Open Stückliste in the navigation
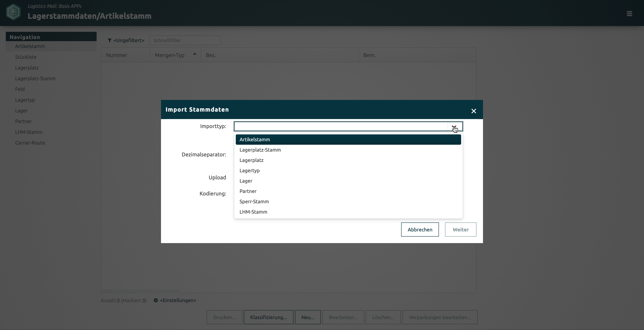The height and width of the screenshot is (330, 644). 26,57
